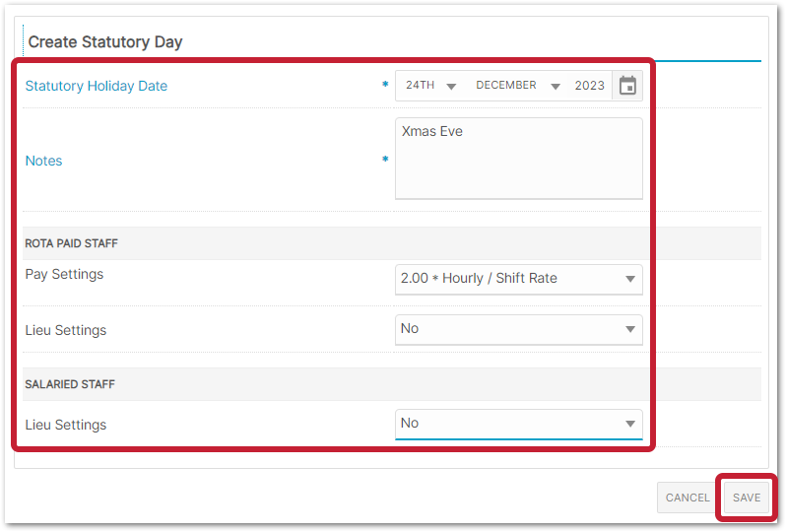Viewport: 786px width, 532px height.
Task: Click the Pay Settings dropdown arrow
Action: point(630,279)
